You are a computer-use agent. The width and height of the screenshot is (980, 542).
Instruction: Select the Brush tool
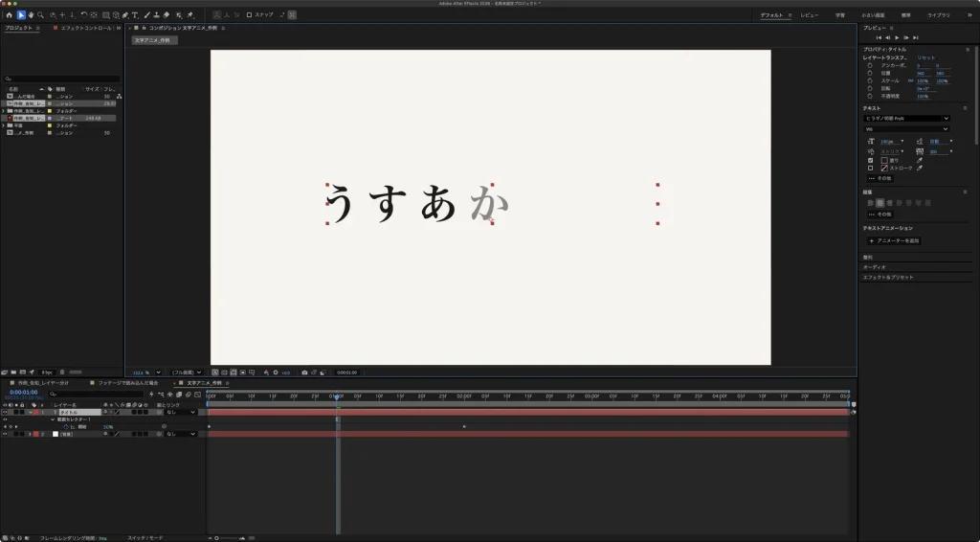[x=146, y=15]
